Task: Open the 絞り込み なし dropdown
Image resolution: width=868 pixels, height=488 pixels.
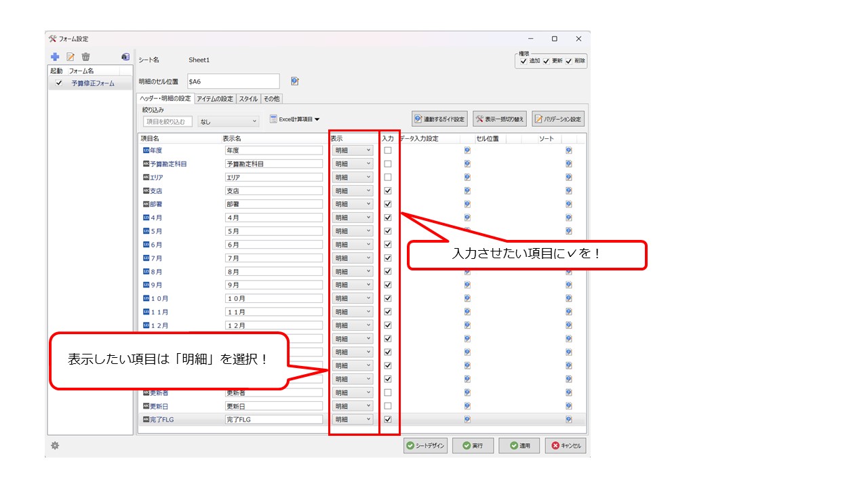Action: coord(228,121)
